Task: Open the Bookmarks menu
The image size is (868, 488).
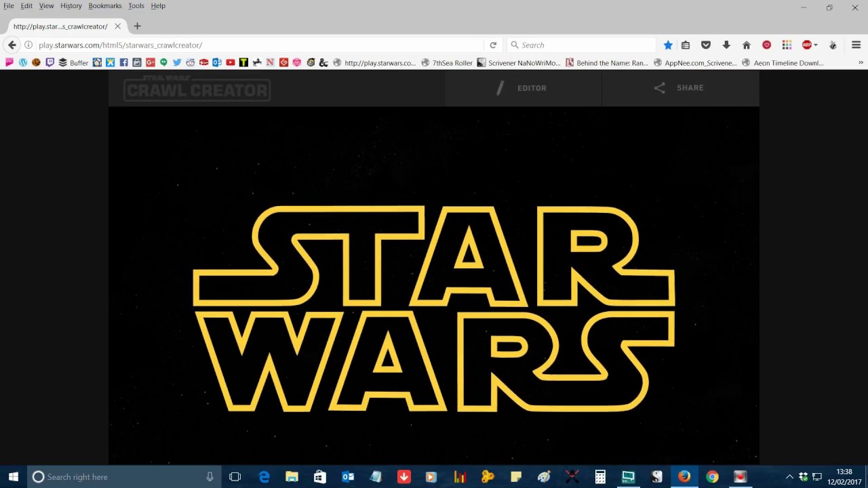Action: pyautogui.click(x=105, y=5)
